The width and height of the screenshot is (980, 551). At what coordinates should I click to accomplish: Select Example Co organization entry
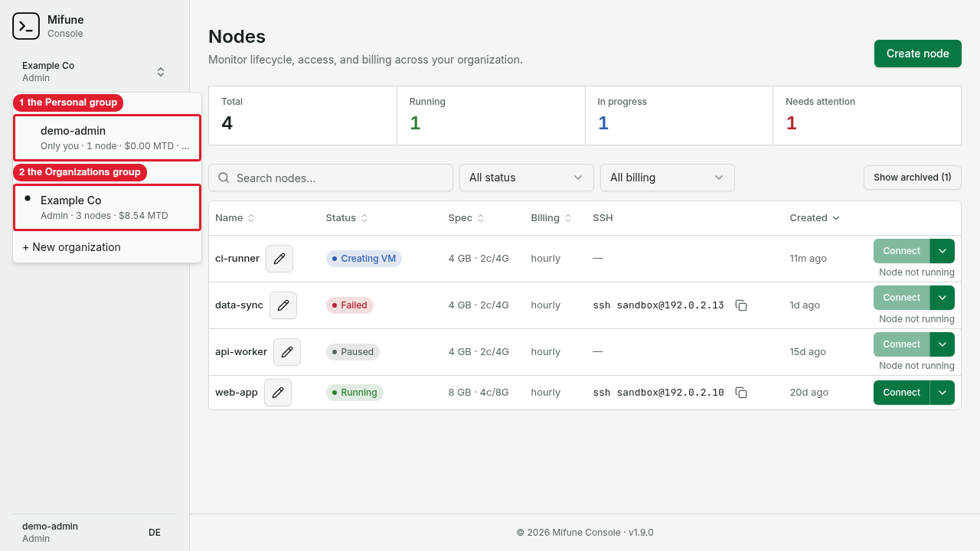[107, 207]
